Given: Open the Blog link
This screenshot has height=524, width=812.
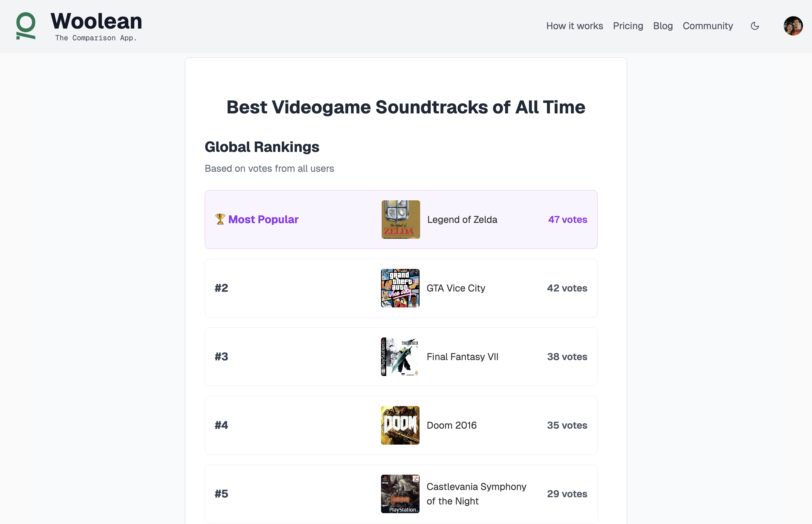Looking at the screenshot, I should [663, 26].
